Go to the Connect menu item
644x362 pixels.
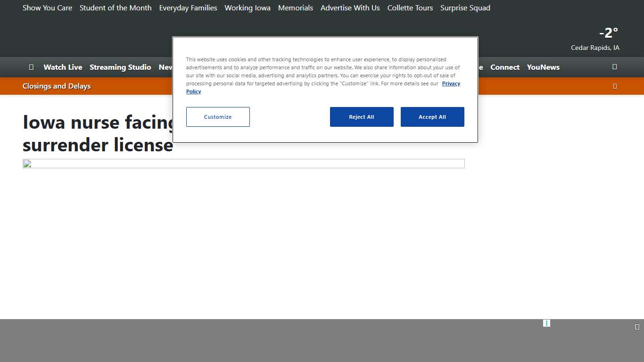(x=504, y=67)
